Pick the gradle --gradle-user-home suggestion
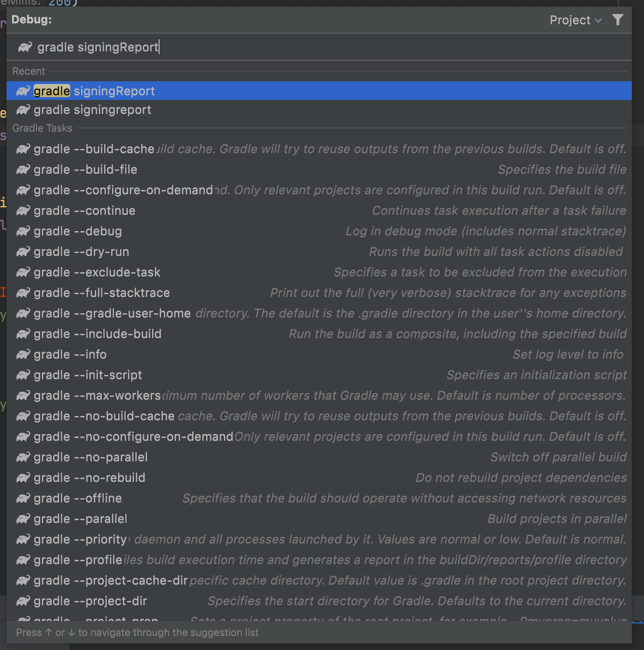This screenshot has width=644, height=650. [x=319, y=313]
